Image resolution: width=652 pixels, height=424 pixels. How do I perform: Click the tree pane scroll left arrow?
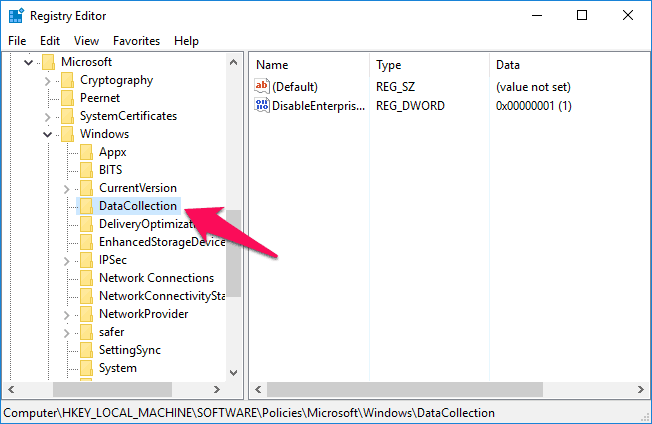(x=12, y=389)
